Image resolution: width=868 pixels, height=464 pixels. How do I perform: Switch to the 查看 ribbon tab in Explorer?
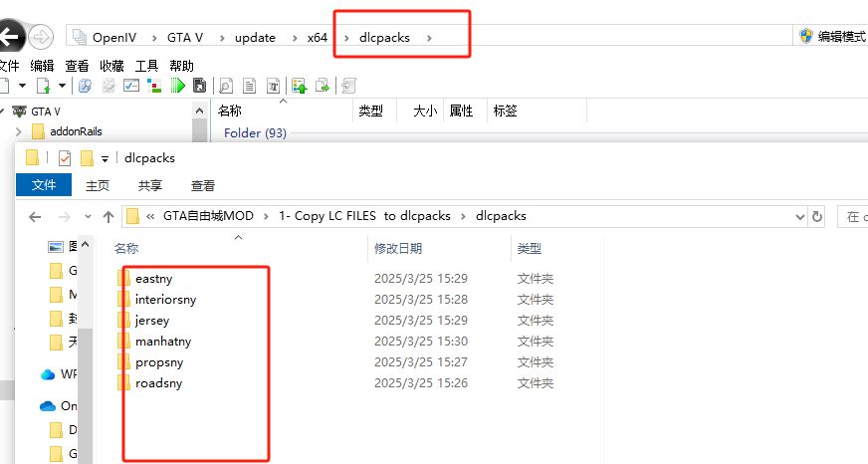pos(203,185)
